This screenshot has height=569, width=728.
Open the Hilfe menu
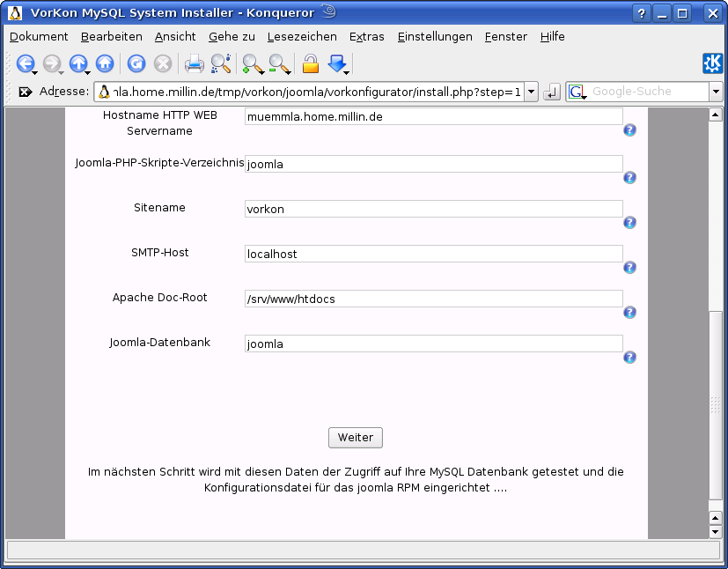pos(553,37)
